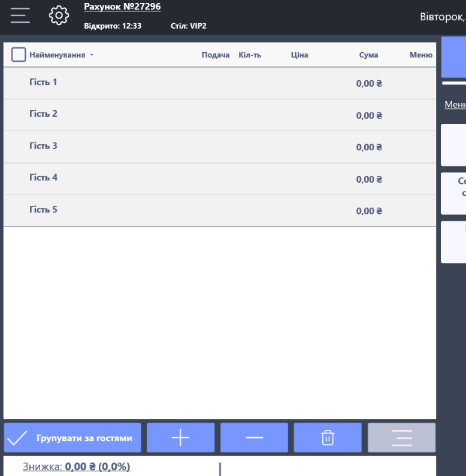466x476 pixels.
Task: Open the Рахунок №27296 link
Action: [122, 7]
